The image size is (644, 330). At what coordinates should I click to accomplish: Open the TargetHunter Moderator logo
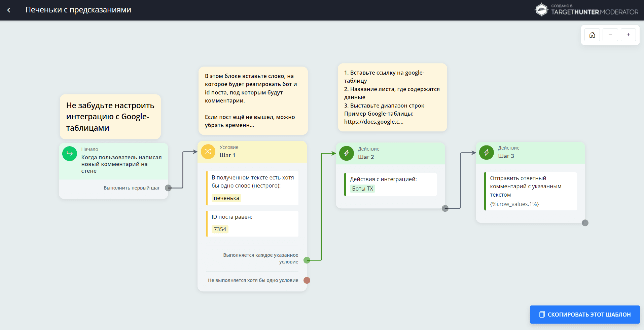click(586, 10)
